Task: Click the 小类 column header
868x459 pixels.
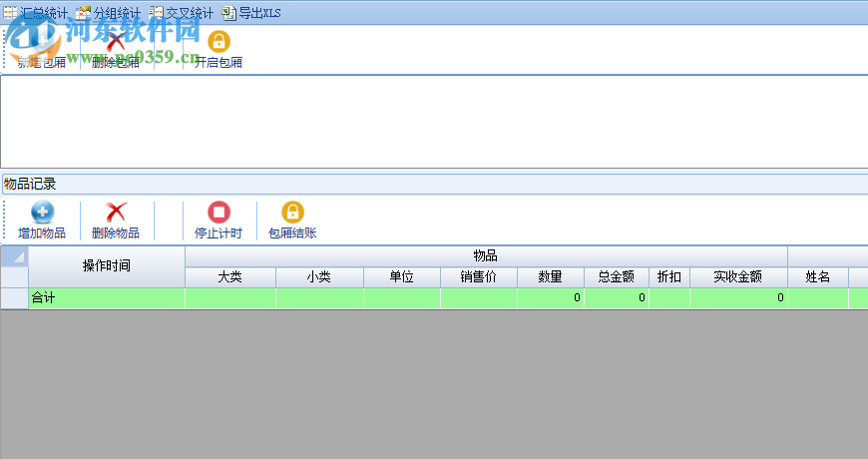Action: 319,276
